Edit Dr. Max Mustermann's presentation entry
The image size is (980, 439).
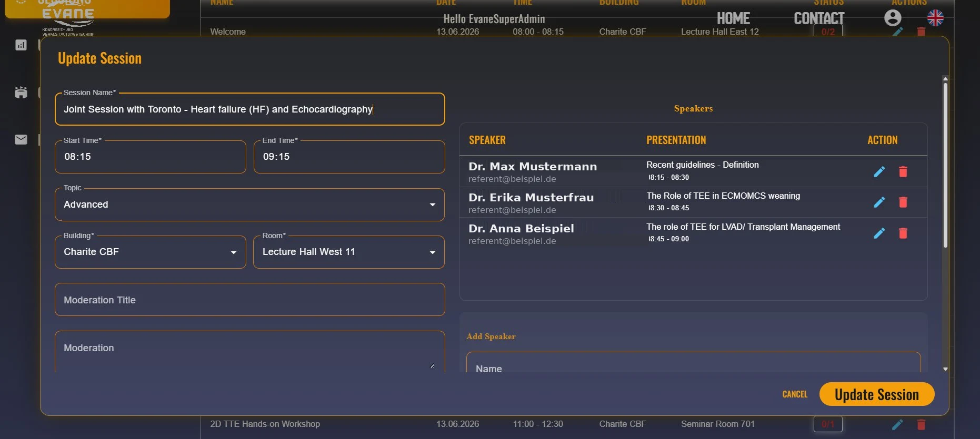[879, 172]
